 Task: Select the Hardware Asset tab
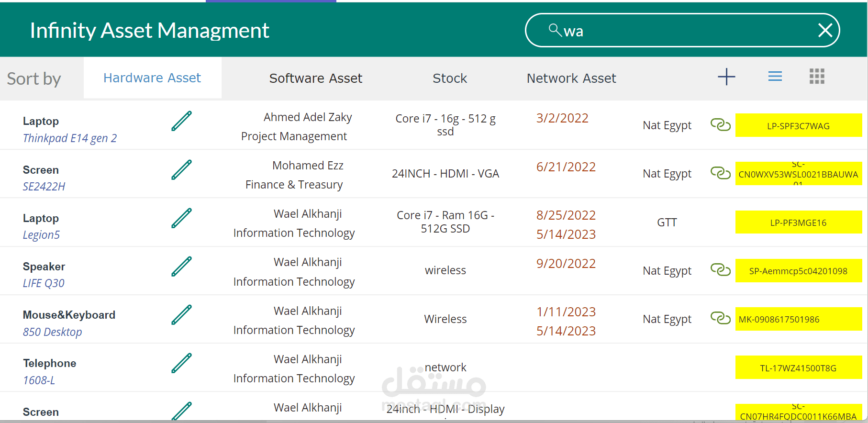click(152, 78)
